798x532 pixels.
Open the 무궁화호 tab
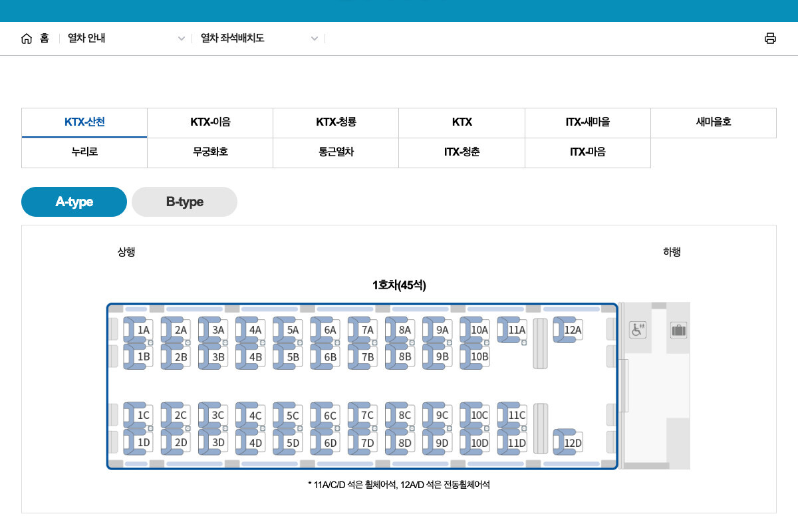point(210,152)
